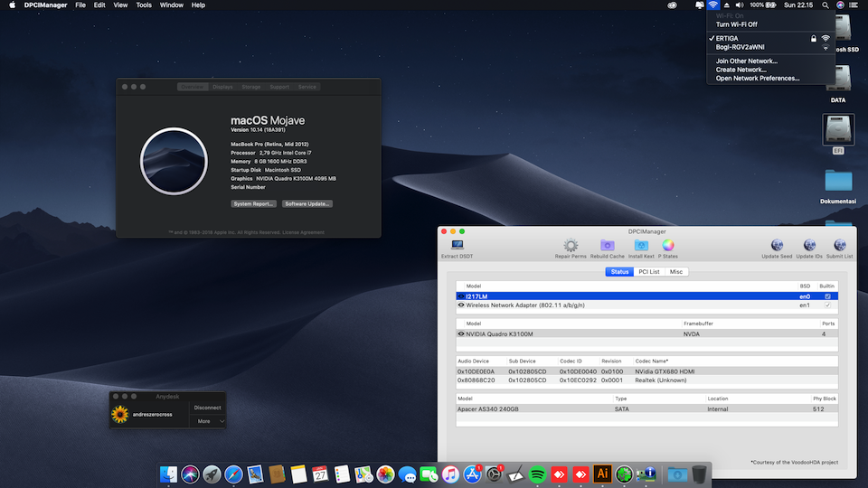
Task: Click eye icon beside NVIDIA Quadro K3100M
Action: point(460,333)
